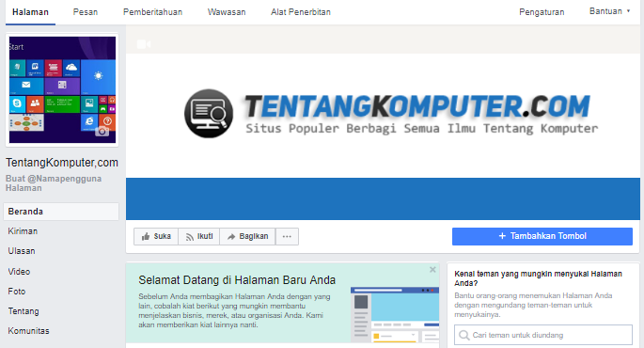This screenshot has width=644, height=348.
Task: Click the welcome card page illustration
Action: [x=395, y=315]
